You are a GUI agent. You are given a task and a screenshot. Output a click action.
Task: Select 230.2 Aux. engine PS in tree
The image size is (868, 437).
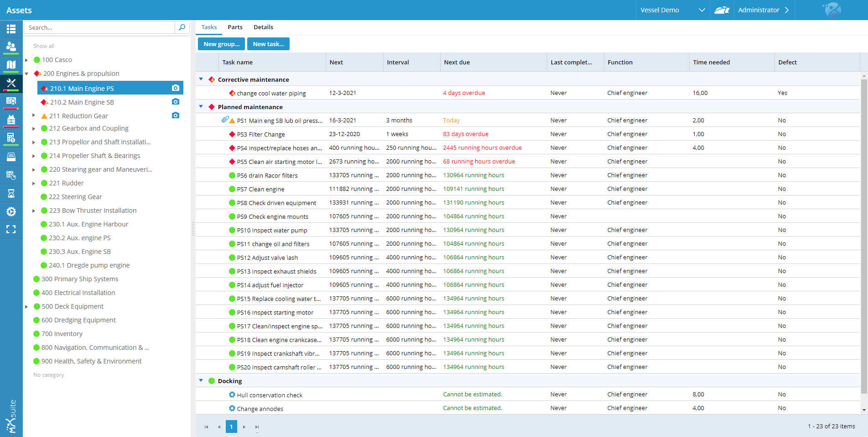79,238
